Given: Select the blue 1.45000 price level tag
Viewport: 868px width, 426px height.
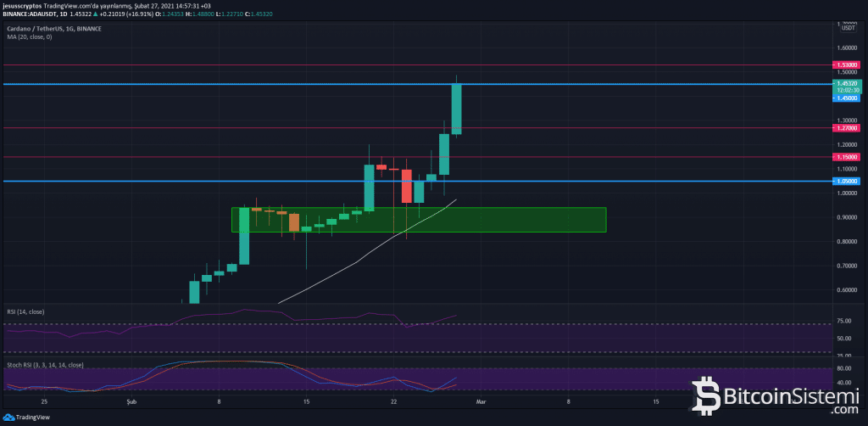Looking at the screenshot, I should (847, 98).
